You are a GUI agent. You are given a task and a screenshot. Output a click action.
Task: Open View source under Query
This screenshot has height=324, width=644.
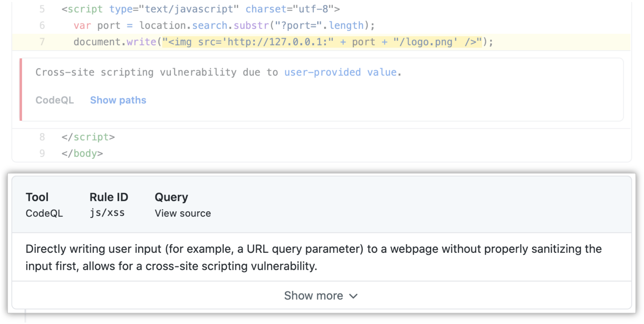point(183,213)
